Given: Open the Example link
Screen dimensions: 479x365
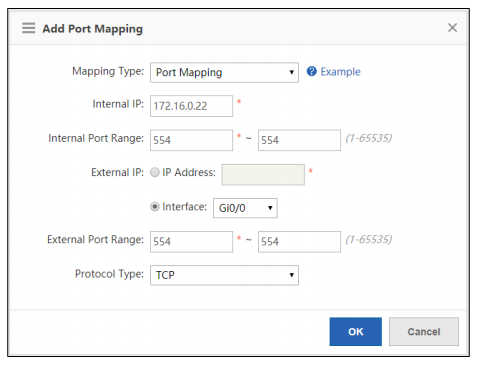Looking at the screenshot, I should (340, 72).
